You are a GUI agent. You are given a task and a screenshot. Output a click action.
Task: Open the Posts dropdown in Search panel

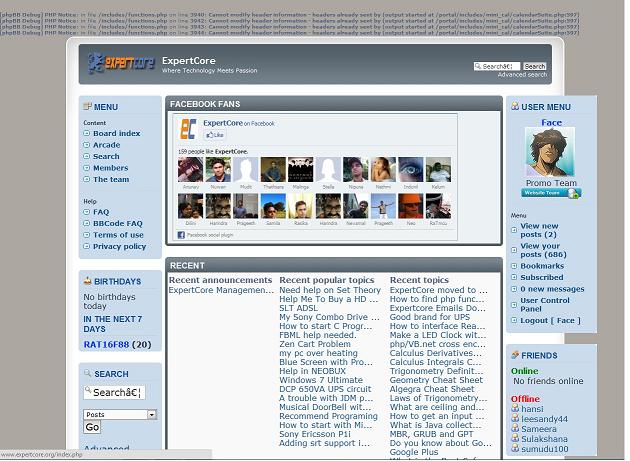[120, 414]
